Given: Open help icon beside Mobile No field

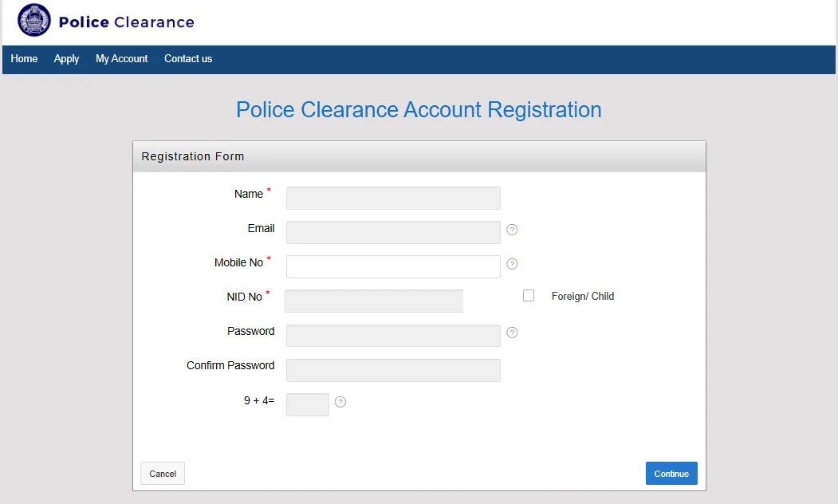Looking at the screenshot, I should click(512, 264).
